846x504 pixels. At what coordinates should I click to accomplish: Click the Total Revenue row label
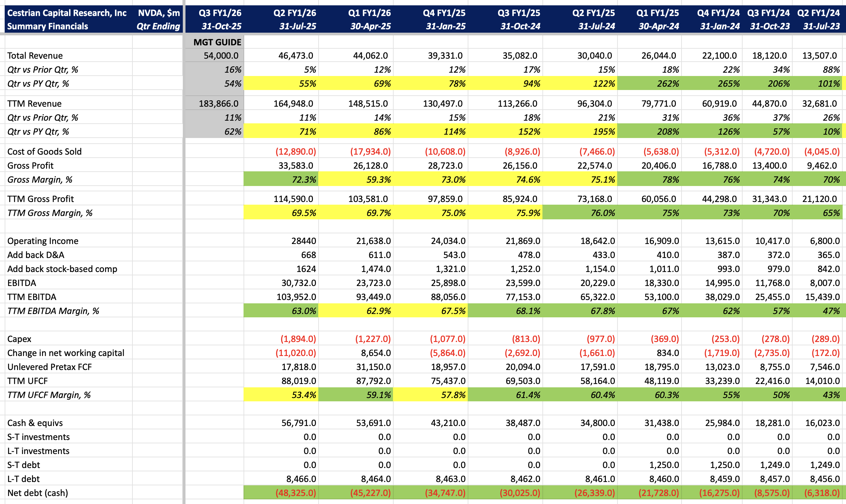click(x=35, y=55)
